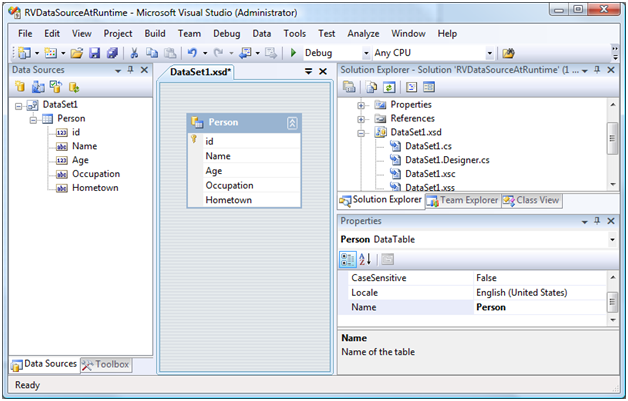Pin the Data Sources panel
Viewport: 628px width, 401px height.
click(x=131, y=70)
